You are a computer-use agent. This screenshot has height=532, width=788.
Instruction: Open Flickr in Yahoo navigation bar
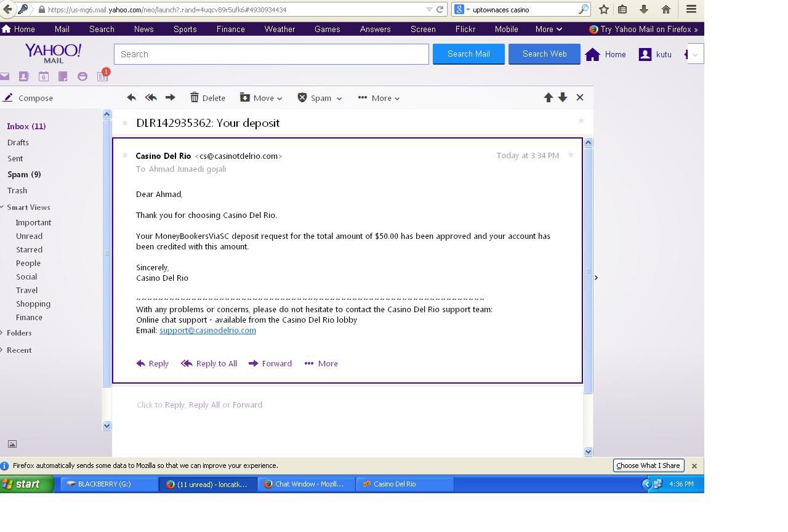tap(465, 29)
